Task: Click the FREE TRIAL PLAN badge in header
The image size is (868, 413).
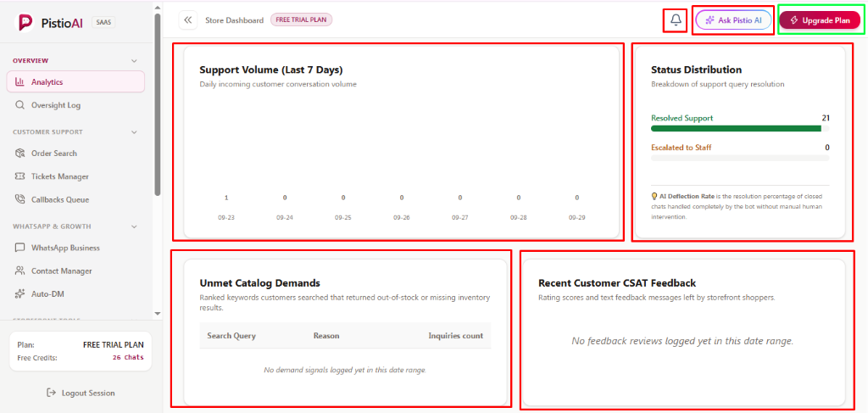Action: coord(301,20)
